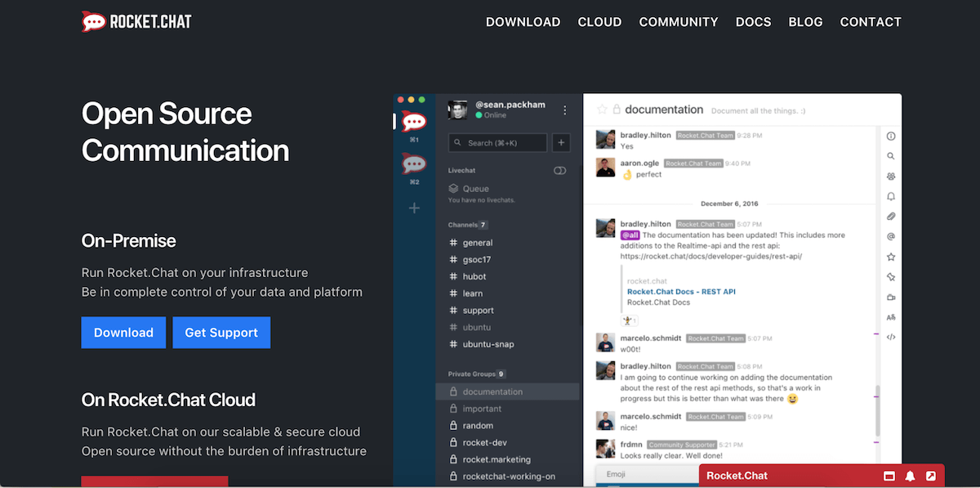Viewport: 980px width, 488px height.
Task: Open the code snippet icon
Action: click(x=891, y=337)
